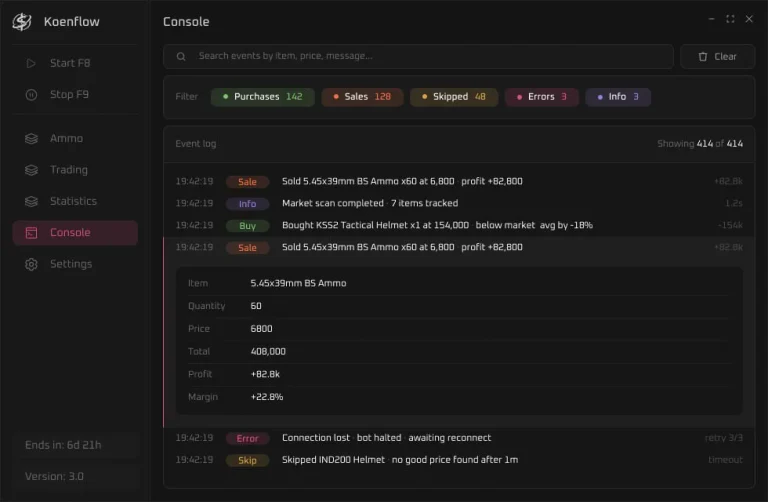Start the bot with Start F8
Image resolution: width=768 pixels, height=502 pixels.
[x=75, y=63]
